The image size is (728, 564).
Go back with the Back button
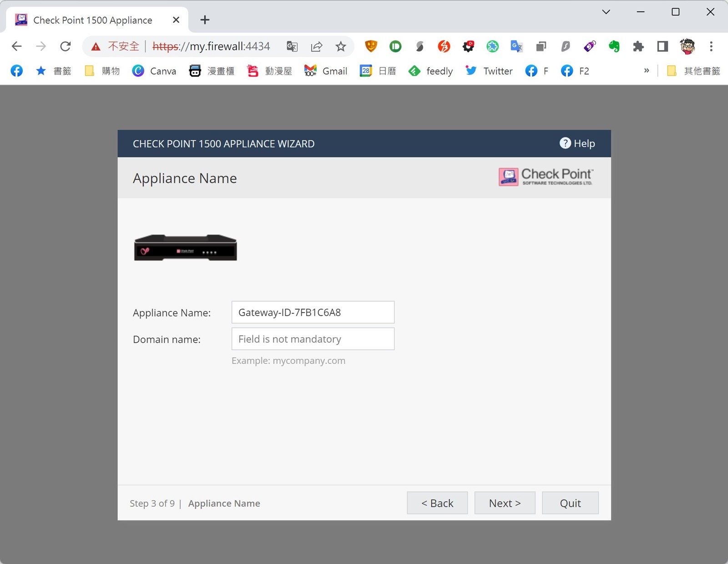(x=437, y=503)
